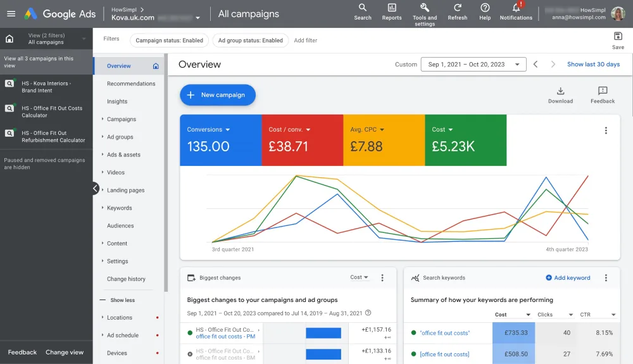Change the Conversions metric dropdown

208,130
